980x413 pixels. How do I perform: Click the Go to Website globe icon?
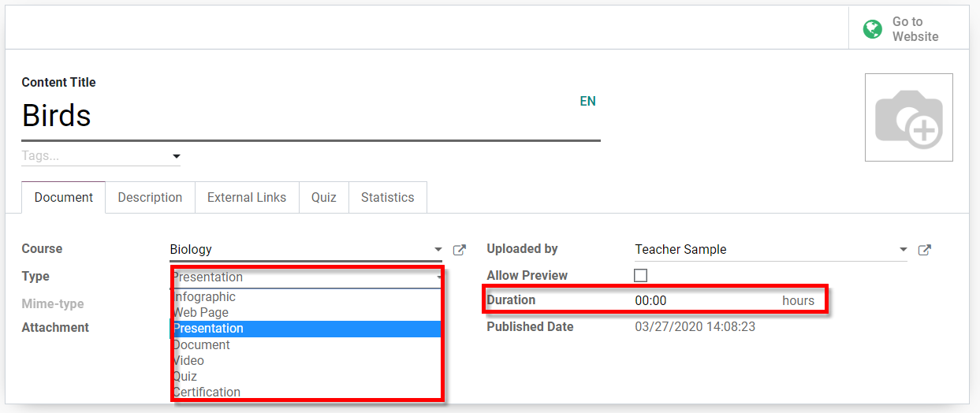(x=872, y=29)
